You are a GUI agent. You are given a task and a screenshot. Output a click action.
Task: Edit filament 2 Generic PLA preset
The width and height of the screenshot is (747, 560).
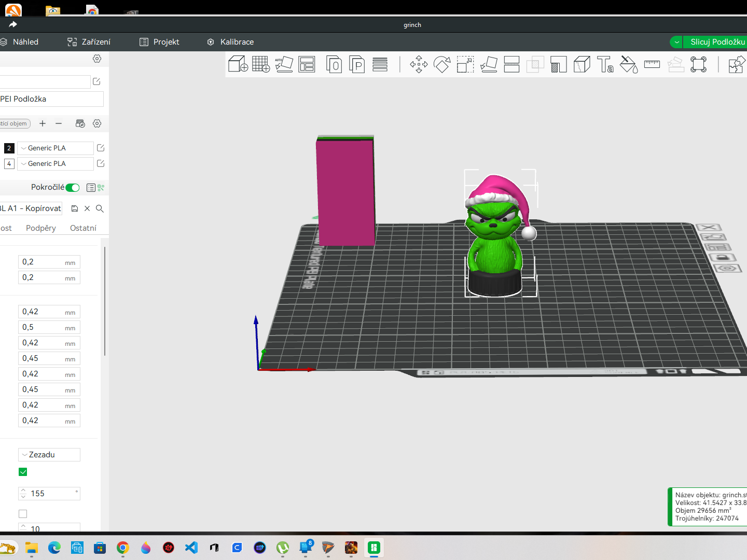[101, 148]
